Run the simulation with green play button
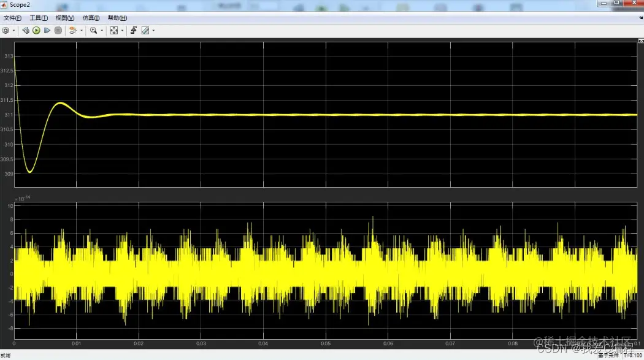644x360 pixels. coord(36,31)
